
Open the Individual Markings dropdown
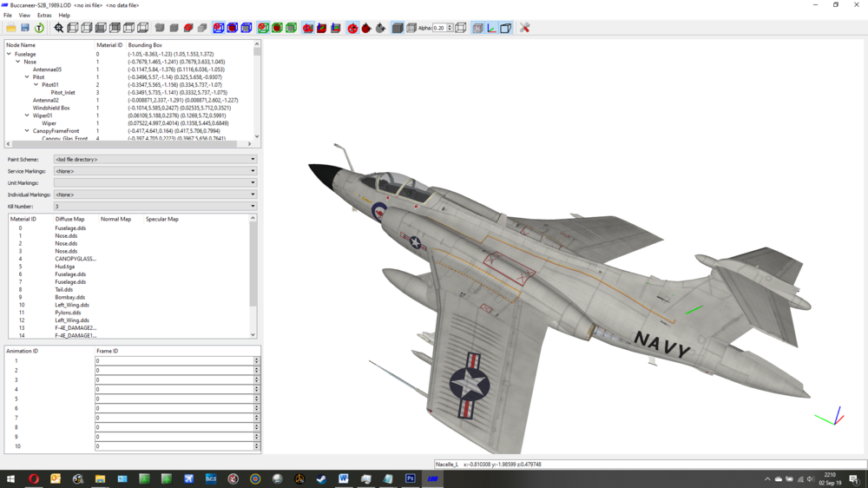click(x=155, y=195)
